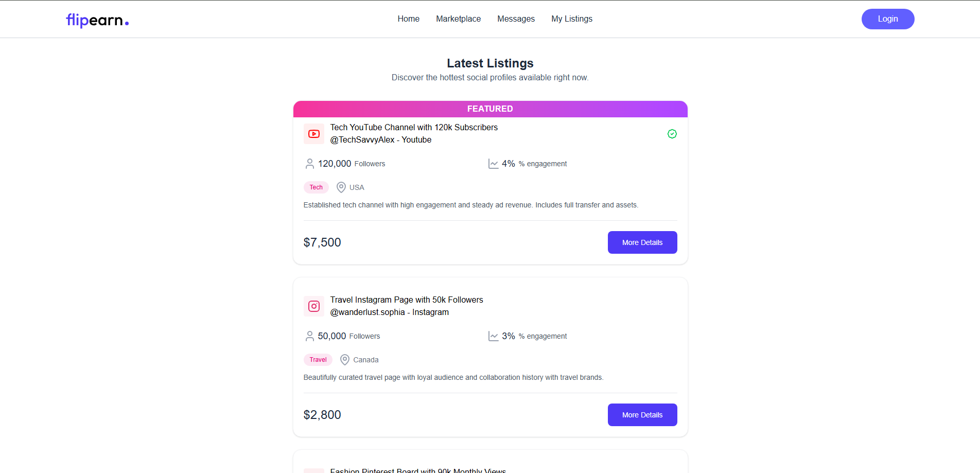Click the engagement chart icon beside 3%

point(493,336)
